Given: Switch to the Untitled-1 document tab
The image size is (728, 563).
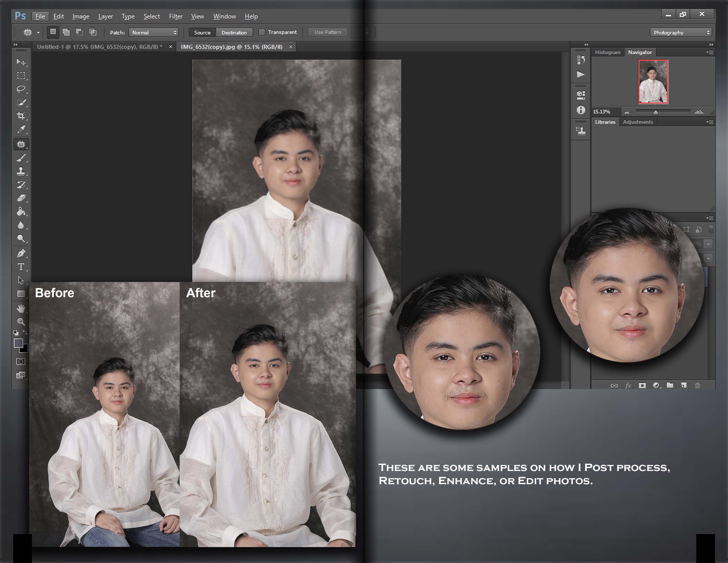Looking at the screenshot, I should tap(99, 47).
